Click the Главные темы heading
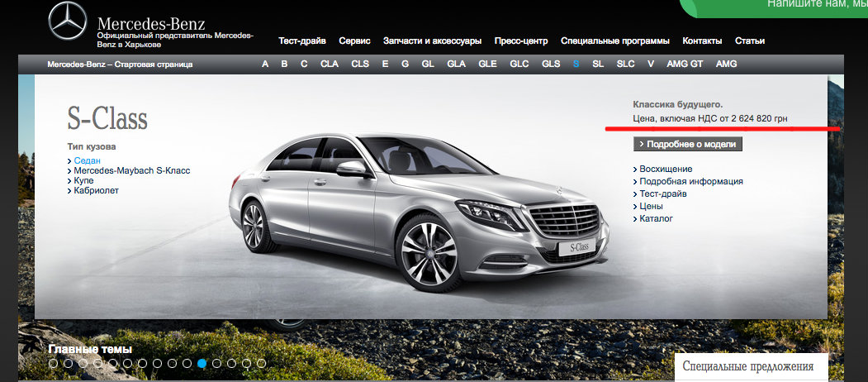 tap(90, 349)
